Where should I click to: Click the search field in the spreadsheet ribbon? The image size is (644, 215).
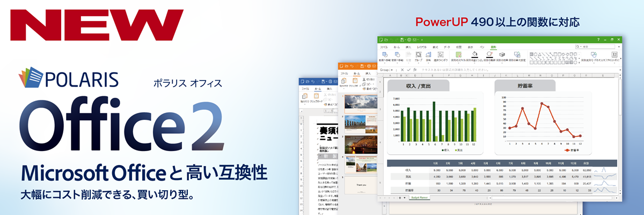point(595,47)
